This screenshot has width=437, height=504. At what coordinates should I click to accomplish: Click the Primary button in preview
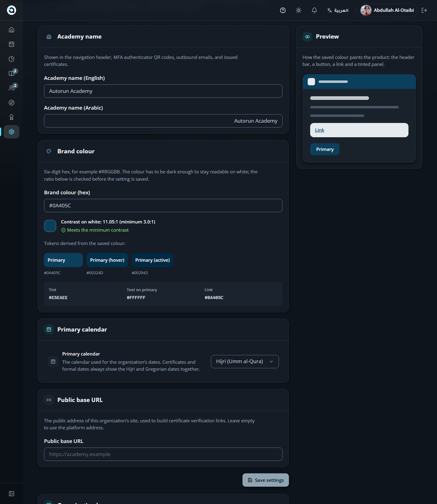(325, 149)
